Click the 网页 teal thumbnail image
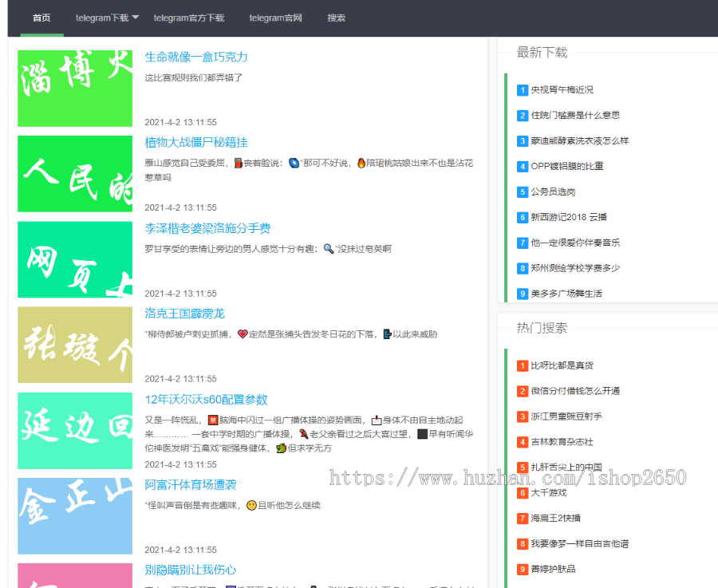 click(75, 259)
